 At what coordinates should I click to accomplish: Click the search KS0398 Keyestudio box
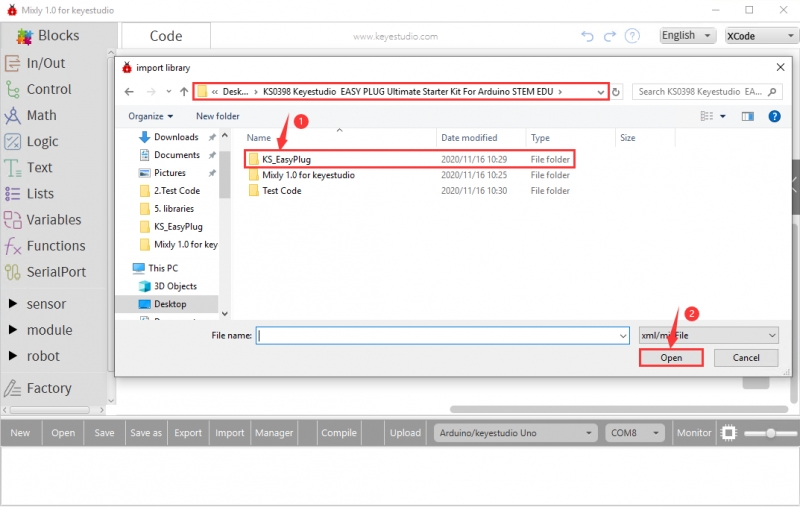(707, 92)
